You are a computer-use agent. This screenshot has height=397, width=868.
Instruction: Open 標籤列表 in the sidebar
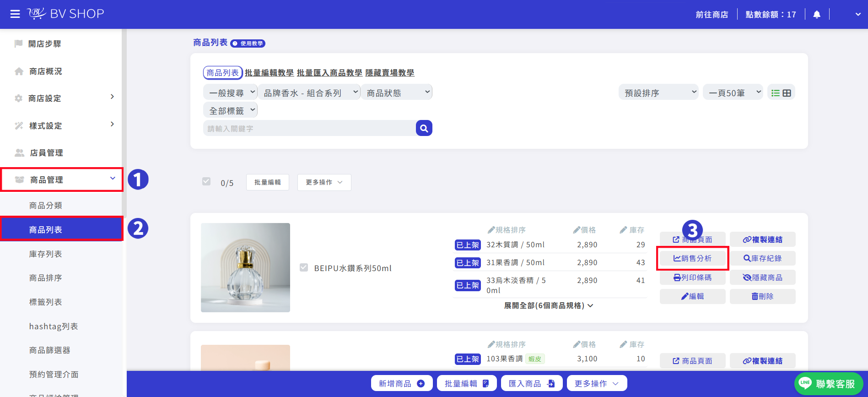click(x=46, y=302)
